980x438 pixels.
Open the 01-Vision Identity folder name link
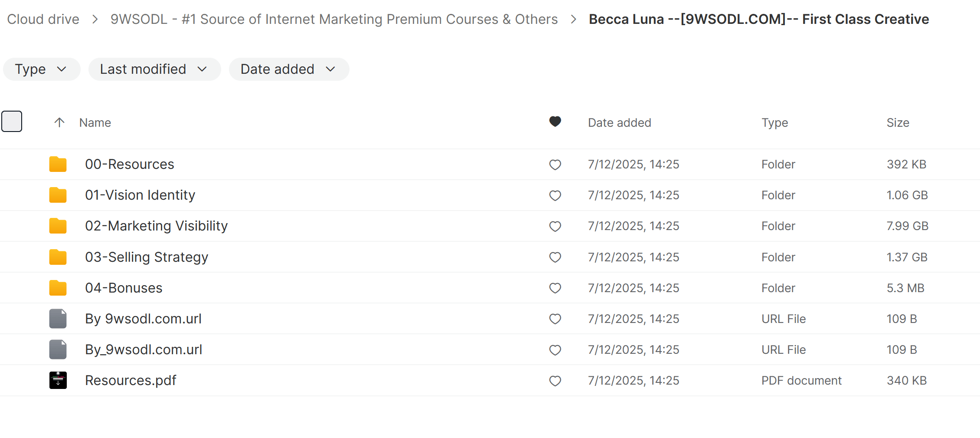140,195
